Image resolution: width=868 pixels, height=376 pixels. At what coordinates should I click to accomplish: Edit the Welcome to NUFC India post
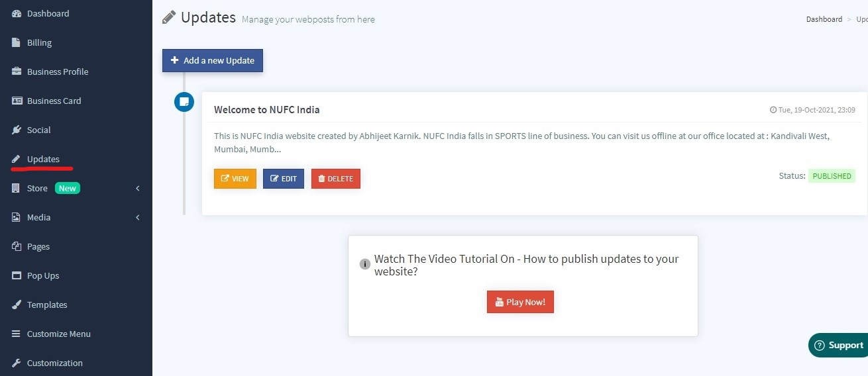[x=284, y=179]
